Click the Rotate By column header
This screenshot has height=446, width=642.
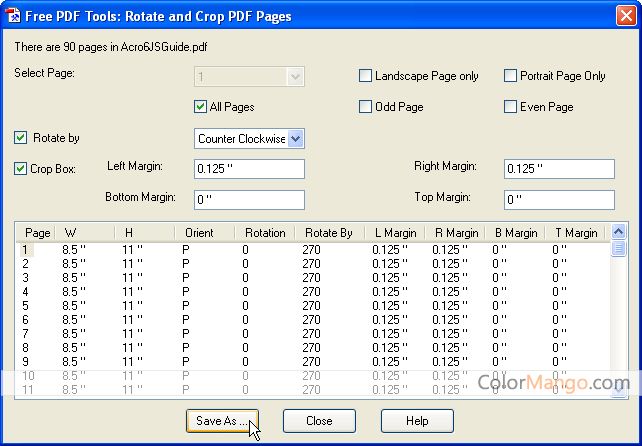[x=328, y=233]
